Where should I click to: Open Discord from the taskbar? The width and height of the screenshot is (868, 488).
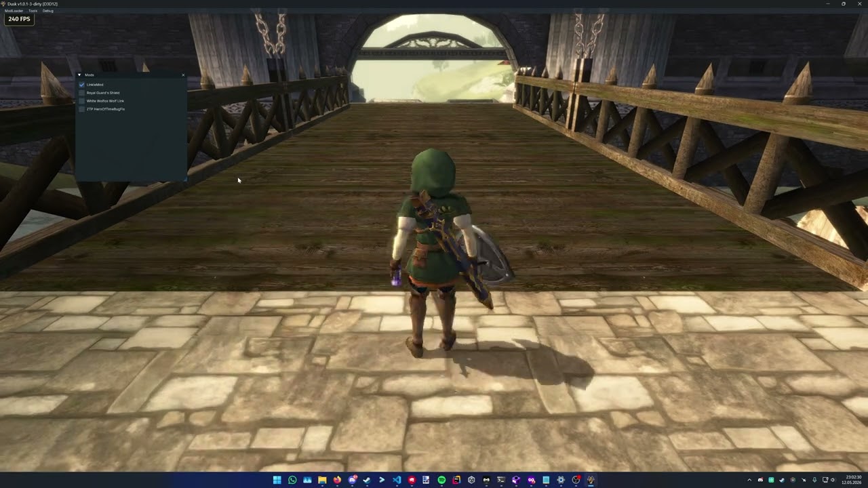coord(353,480)
